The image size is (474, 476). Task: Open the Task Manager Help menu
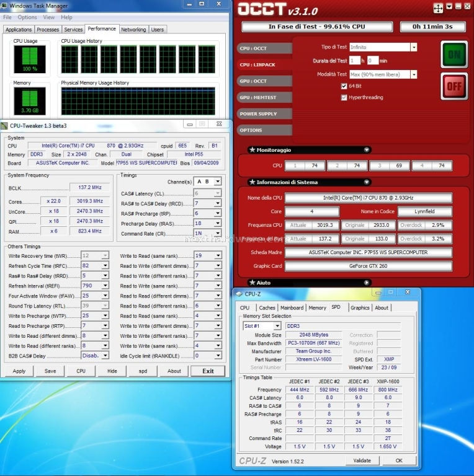[66, 17]
